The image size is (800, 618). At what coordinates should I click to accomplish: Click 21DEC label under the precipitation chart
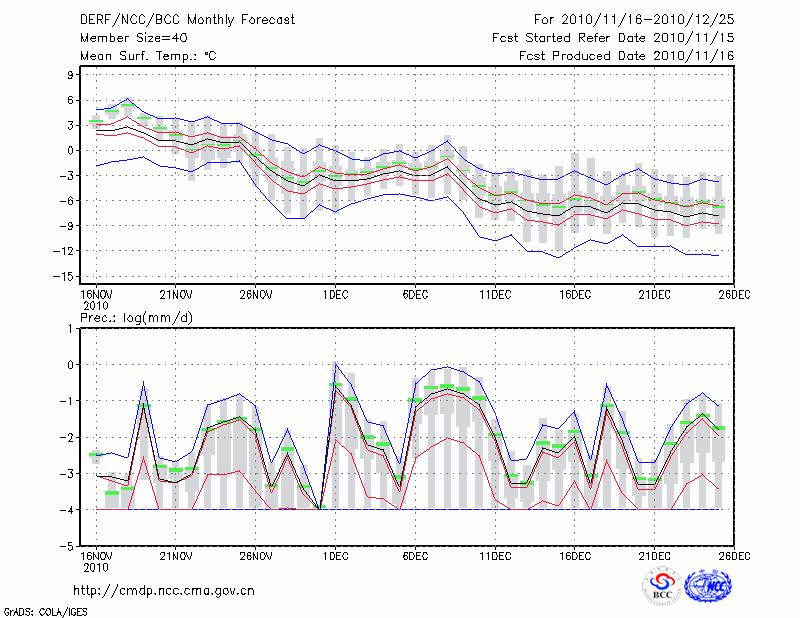click(x=654, y=555)
